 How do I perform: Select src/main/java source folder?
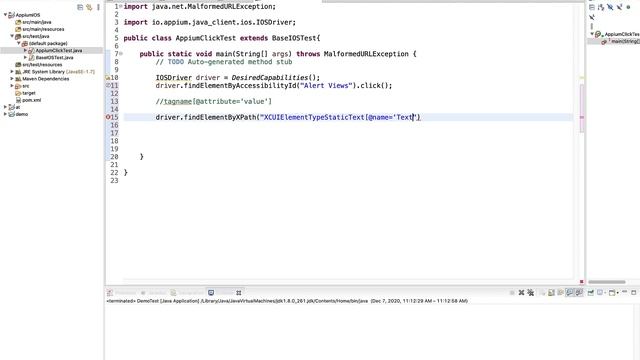point(36,22)
